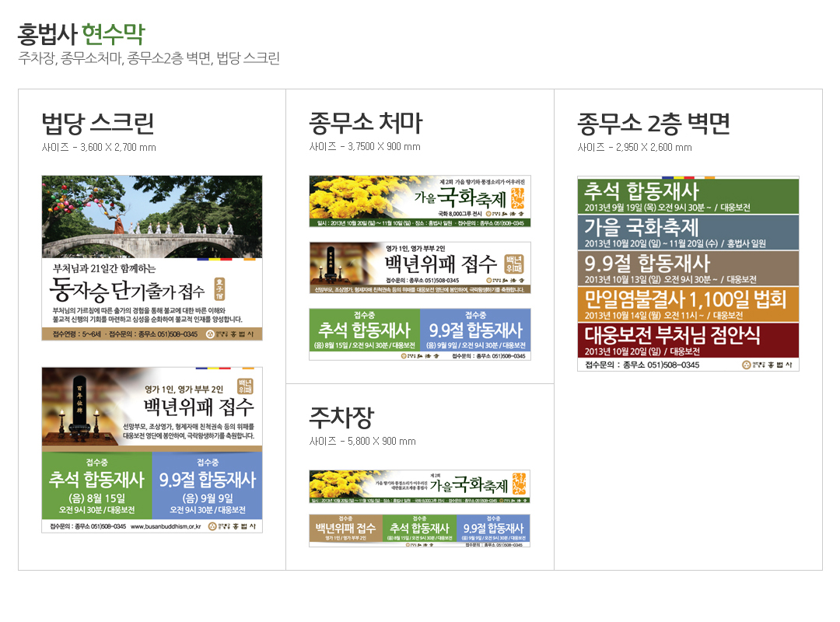Click the orange 백년위패 seal in 종무소 처마 banner
The image size is (840, 622).
514,264
